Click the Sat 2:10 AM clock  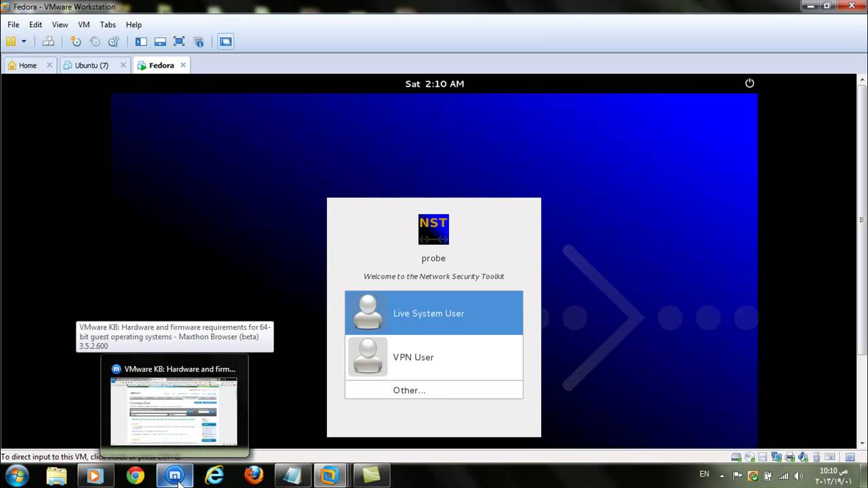pyautogui.click(x=435, y=84)
